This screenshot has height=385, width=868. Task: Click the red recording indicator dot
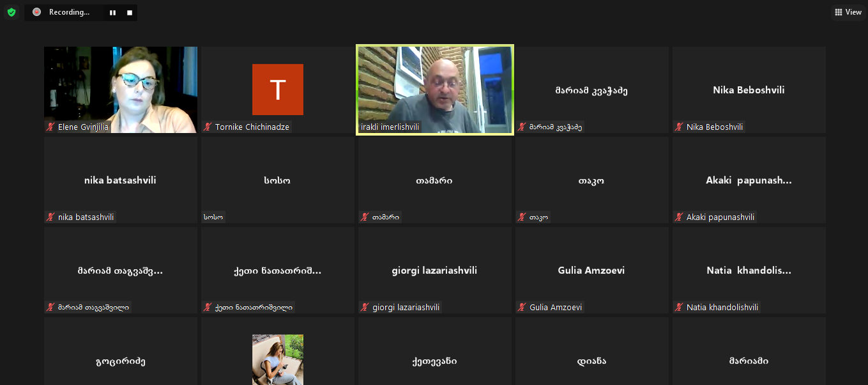click(x=37, y=12)
